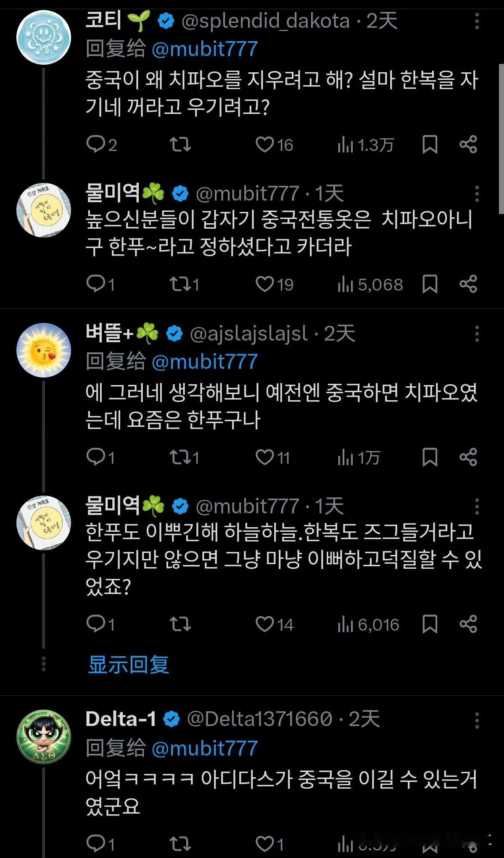Open the sun emoji avatar of ajslajslajsl
The image size is (504, 858).
pos(44,350)
